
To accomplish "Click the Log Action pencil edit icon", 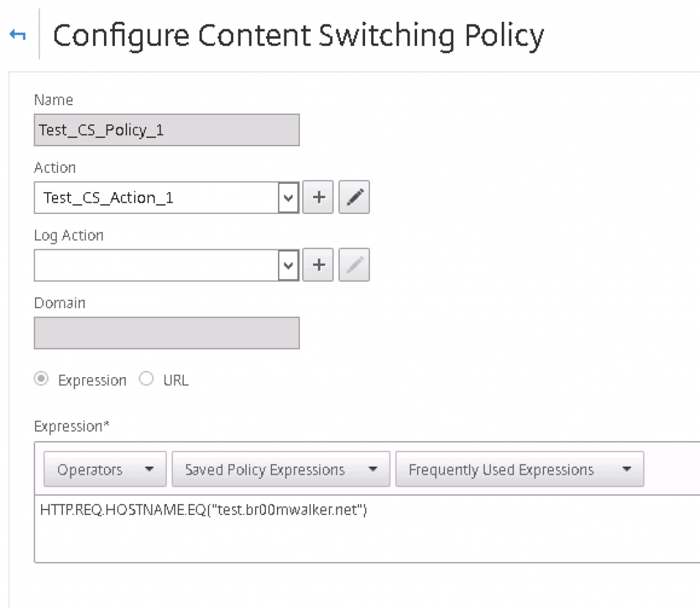I will pyautogui.click(x=354, y=265).
